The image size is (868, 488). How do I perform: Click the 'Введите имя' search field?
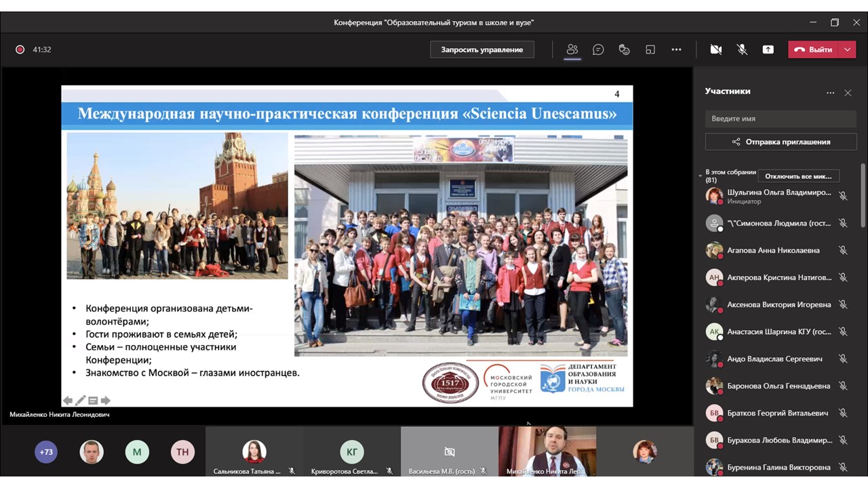pyautogui.click(x=781, y=118)
